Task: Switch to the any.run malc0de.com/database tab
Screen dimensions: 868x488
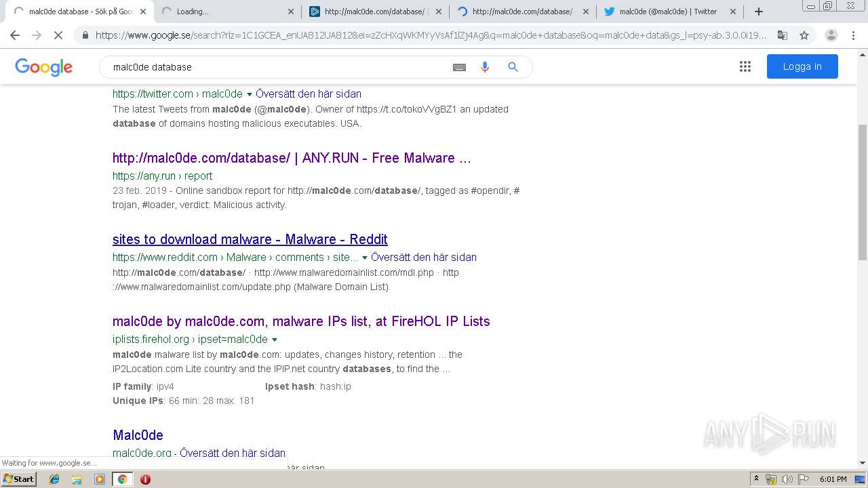Action: coord(374,12)
